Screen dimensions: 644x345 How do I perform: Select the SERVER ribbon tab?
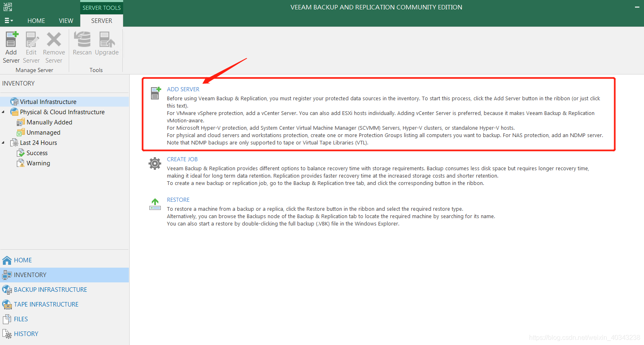(101, 21)
